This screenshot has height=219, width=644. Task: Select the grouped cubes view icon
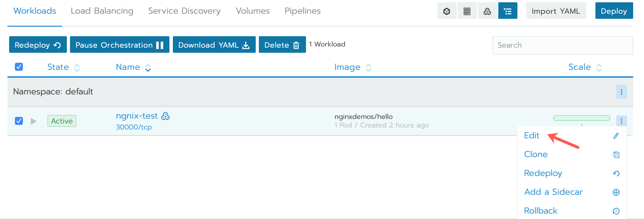coord(487,11)
